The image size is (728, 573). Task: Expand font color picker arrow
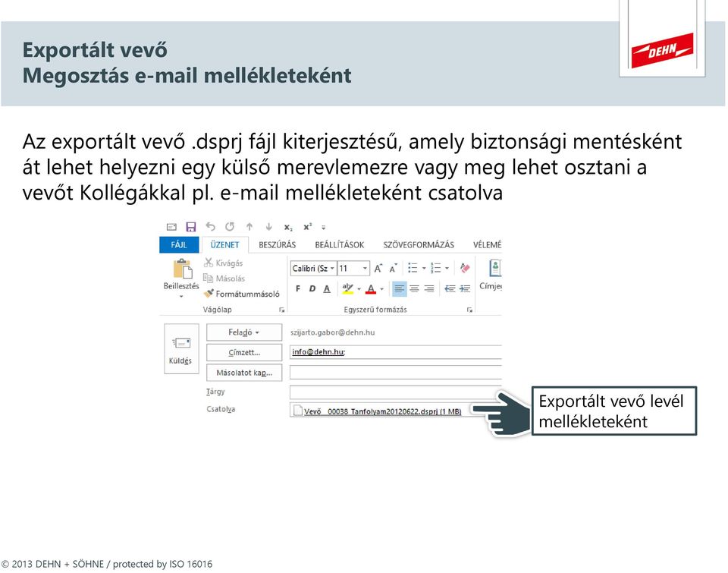(381, 289)
